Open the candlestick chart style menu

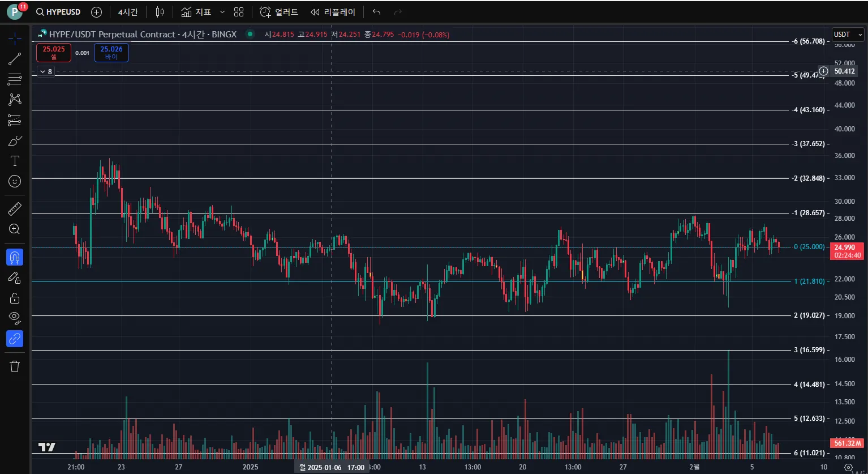(x=160, y=12)
